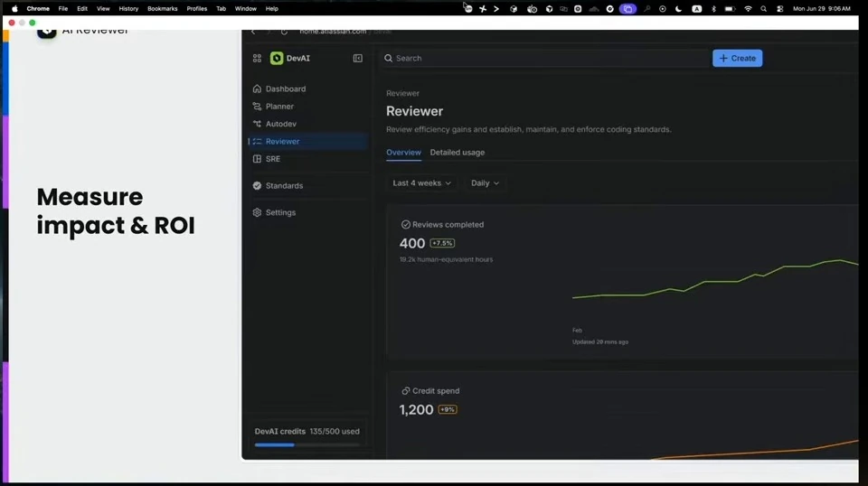Open the Last 4 weeks dropdown

pyautogui.click(x=422, y=183)
